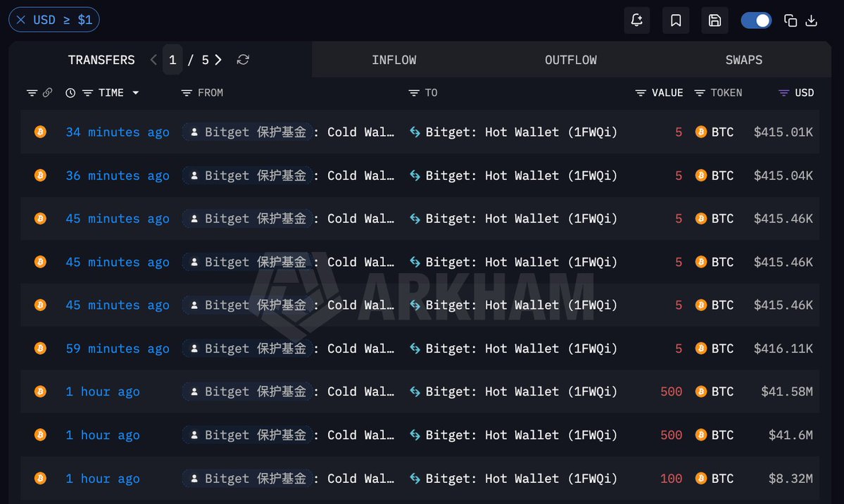844x504 pixels.
Task: Click the download icon
Action: pos(811,20)
